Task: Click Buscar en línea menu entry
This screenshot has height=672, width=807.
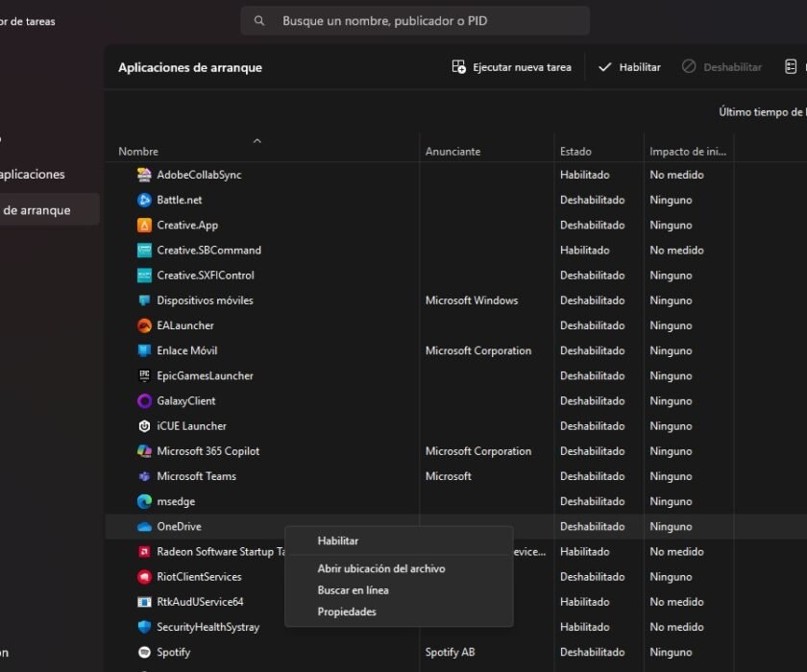Action: pos(353,590)
